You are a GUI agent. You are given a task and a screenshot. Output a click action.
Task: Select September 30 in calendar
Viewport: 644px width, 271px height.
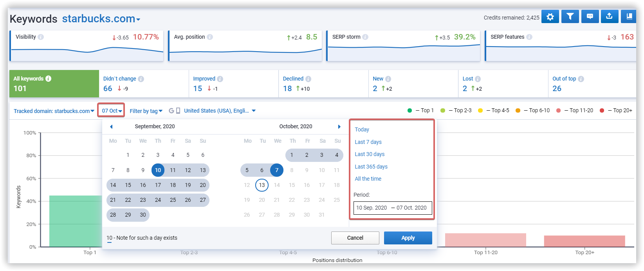click(143, 215)
